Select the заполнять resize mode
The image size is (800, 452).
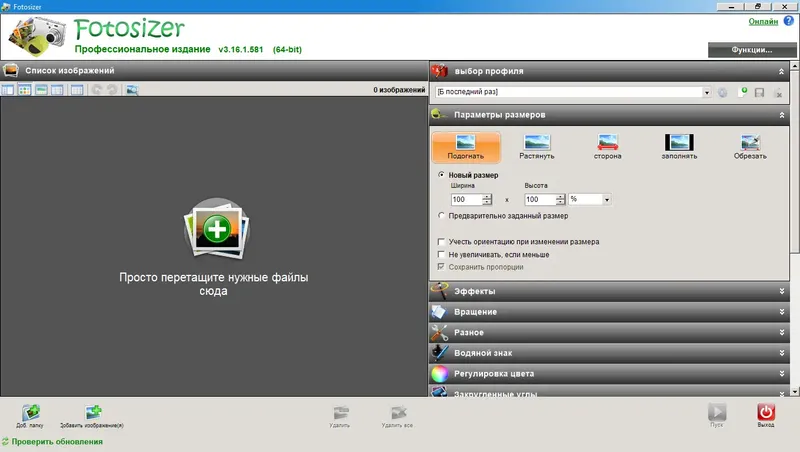[x=679, y=147]
